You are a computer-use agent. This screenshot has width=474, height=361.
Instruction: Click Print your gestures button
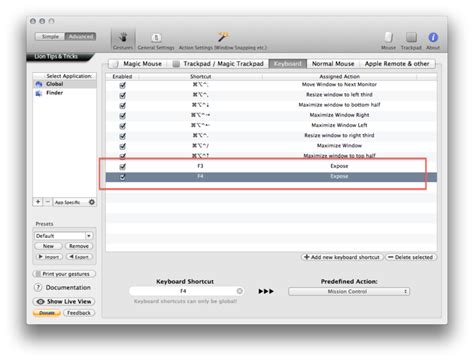click(x=64, y=274)
